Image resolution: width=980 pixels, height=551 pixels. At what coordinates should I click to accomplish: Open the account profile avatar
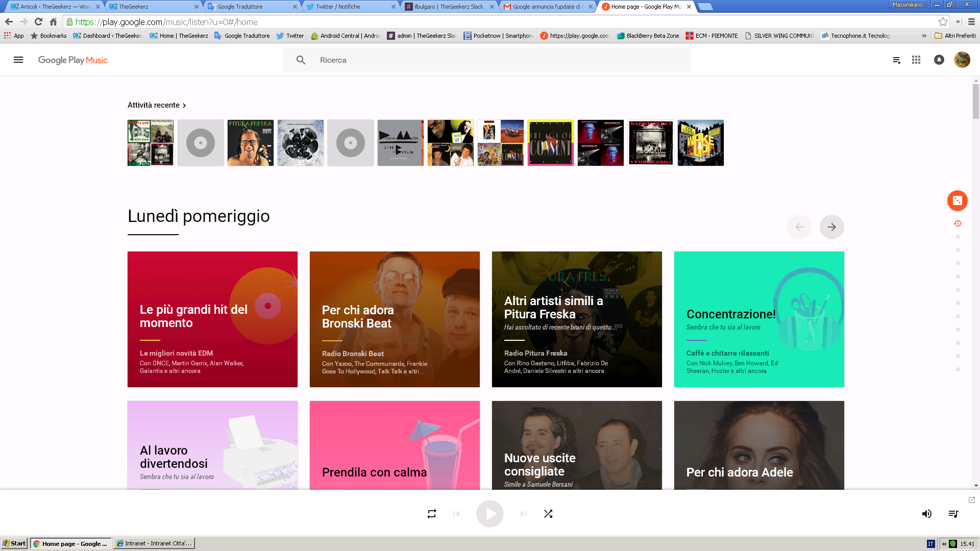962,60
